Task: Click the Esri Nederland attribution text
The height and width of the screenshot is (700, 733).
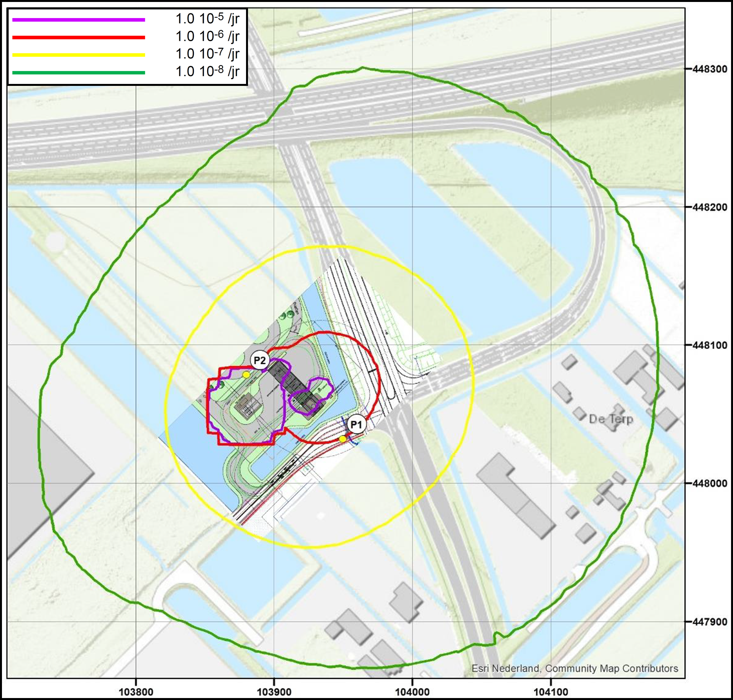Action: pyautogui.click(x=574, y=668)
